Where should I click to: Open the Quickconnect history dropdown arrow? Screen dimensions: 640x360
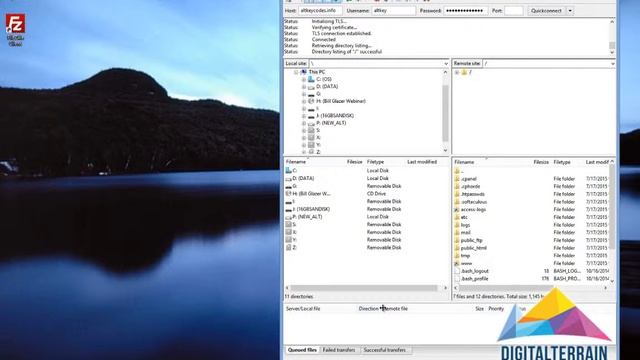click(570, 11)
